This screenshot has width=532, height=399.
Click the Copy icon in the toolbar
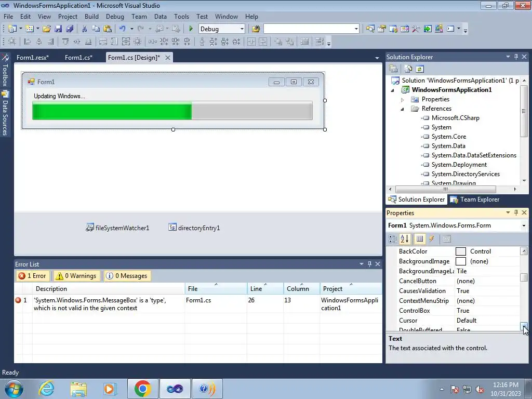[x=96, y=29]
